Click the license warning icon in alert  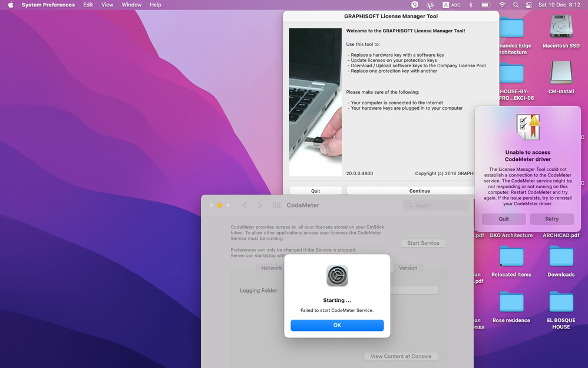coord(528,127)
